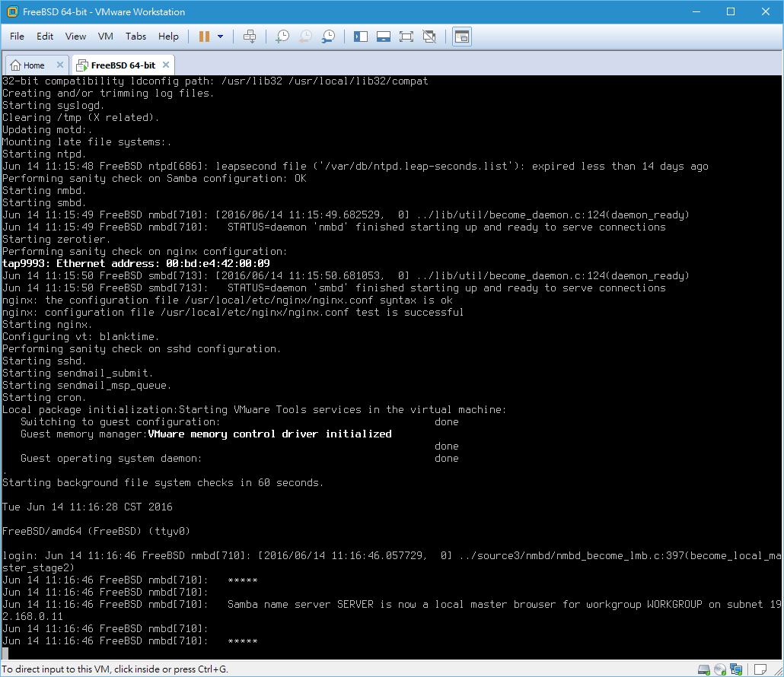Click the CD/DVD drive status icon
The height and width of the screenshot is (677, 784).
720,669
